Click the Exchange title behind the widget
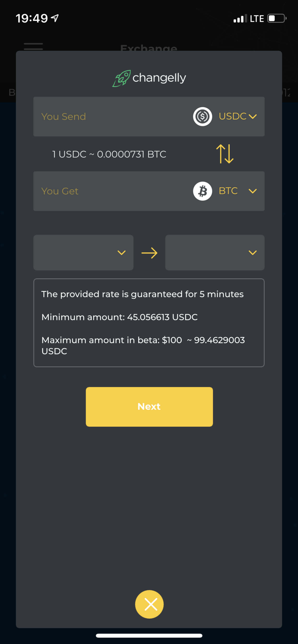 [149, 48]
